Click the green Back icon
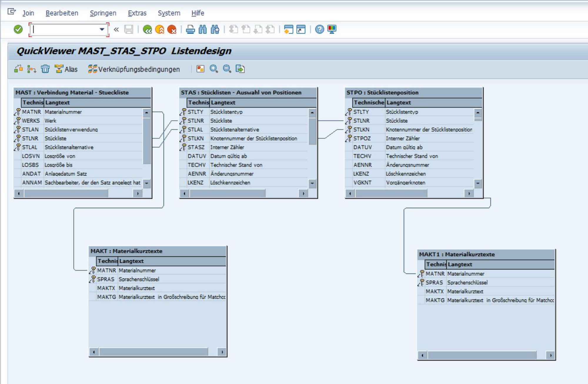The width and height of the screenshot is (588, 384). pos(147,29)
